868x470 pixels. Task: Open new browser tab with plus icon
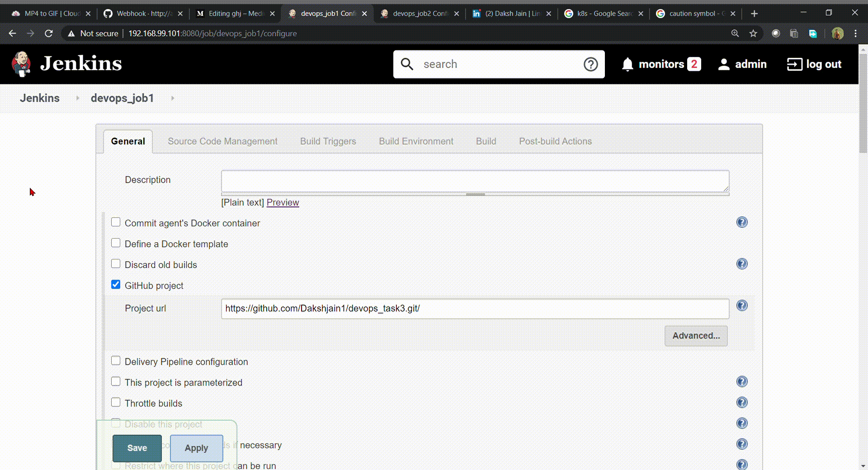pos(754,14)
